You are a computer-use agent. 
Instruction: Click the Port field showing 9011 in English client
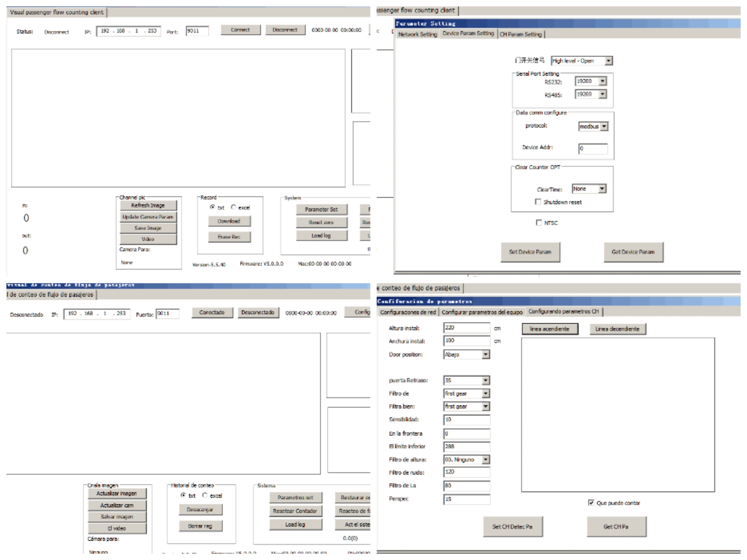[197, 31]
